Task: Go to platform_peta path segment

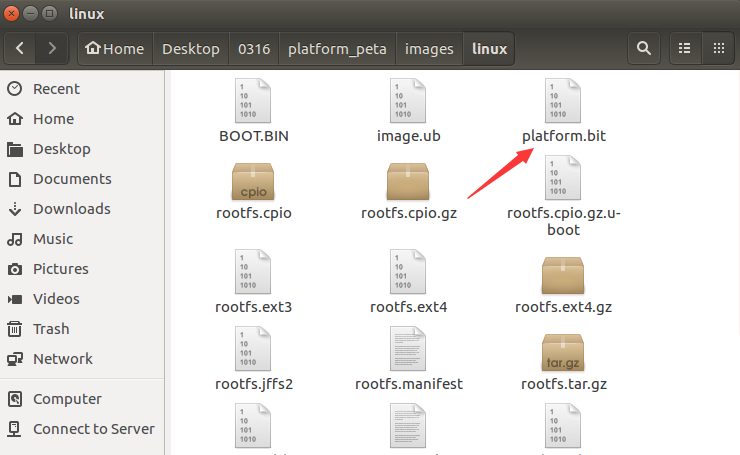Action: pos(337,48)
